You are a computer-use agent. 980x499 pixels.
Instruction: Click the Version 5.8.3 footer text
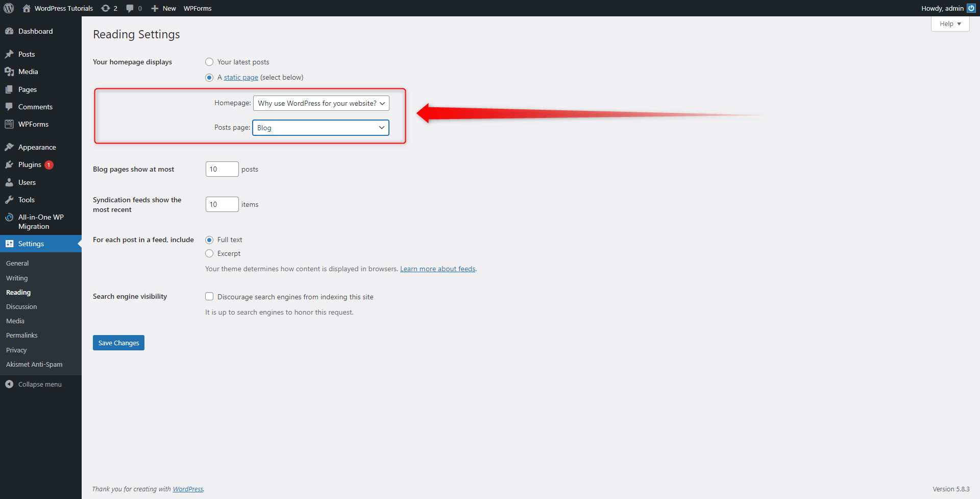pos(951,489)
